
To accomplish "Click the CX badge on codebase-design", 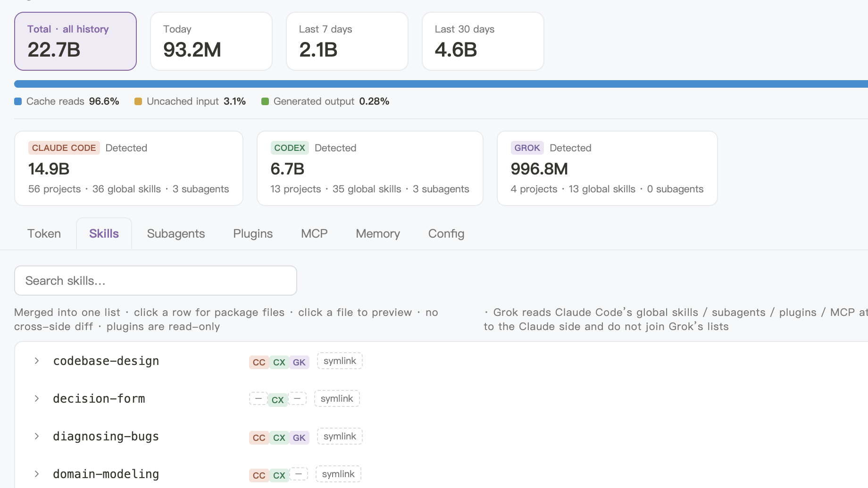I will point(279,362).
